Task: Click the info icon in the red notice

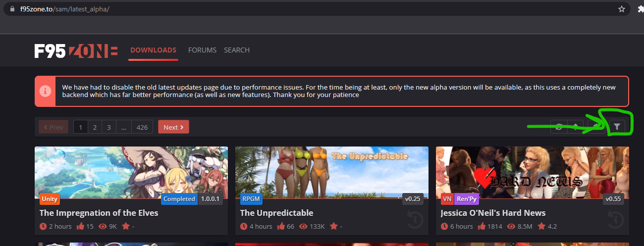Action: tap(45, 92)
